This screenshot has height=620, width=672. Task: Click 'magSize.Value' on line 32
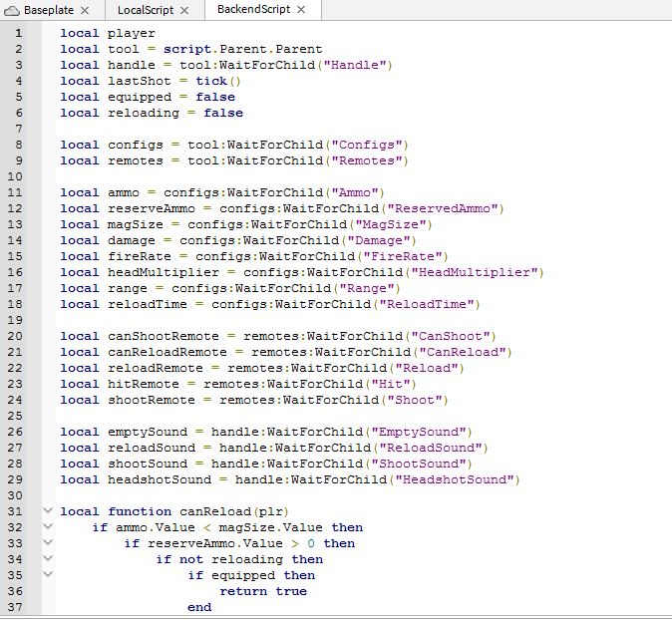[x=270, y=527]
